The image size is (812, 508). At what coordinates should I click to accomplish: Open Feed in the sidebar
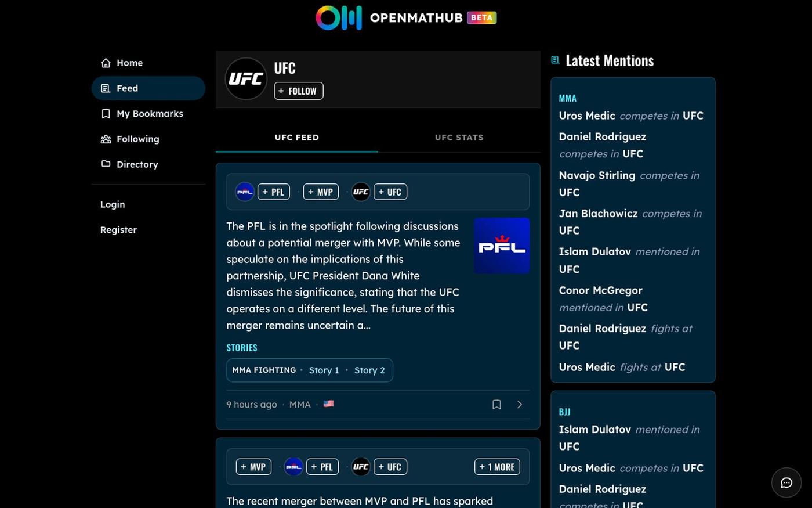point(148,88)
